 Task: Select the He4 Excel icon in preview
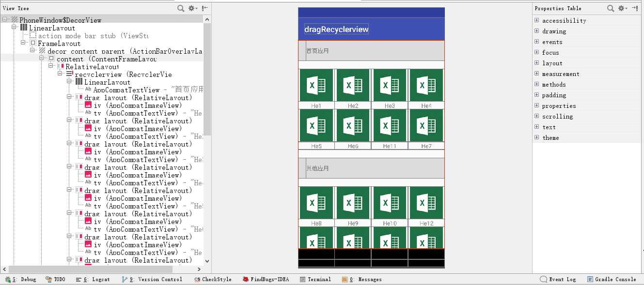[x=426, y=86]
